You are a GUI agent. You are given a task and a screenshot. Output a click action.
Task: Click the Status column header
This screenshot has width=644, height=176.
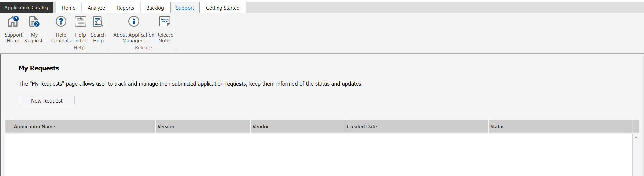pos(497,127)
